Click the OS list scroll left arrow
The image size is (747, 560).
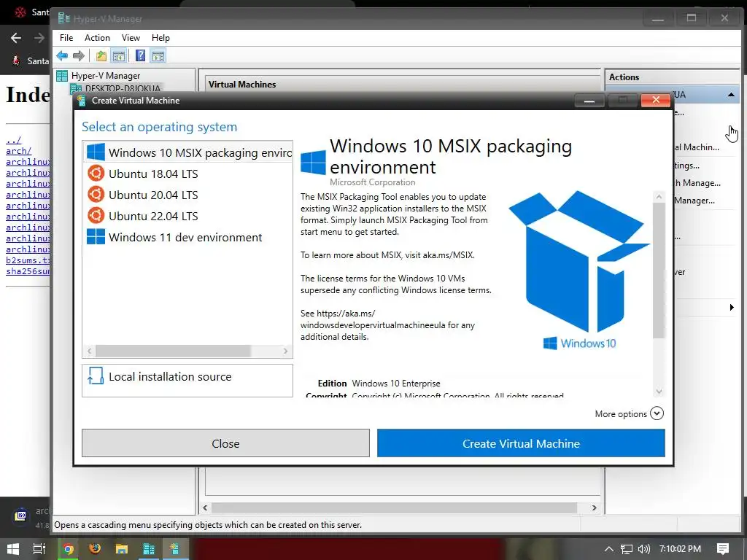[x=89, y=351]
